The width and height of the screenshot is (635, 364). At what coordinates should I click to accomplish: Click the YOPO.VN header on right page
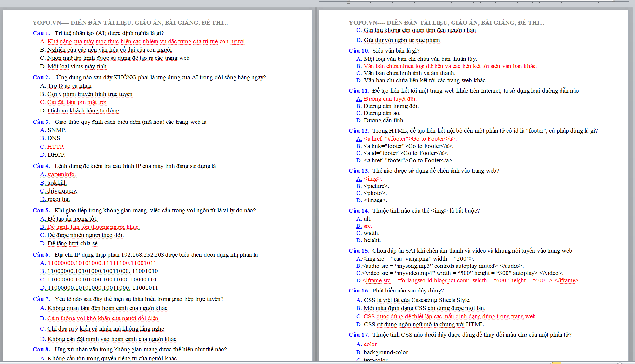click(x=446, y=23)
